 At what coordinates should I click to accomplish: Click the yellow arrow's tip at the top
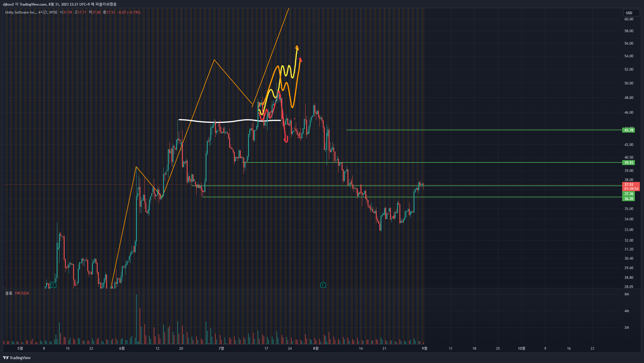297,47
